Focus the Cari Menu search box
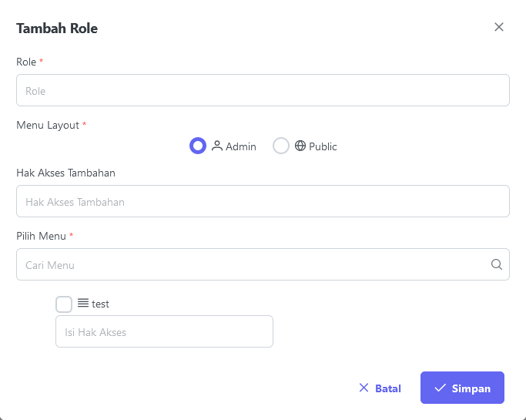Image resolution: width=526 pixels, height=420 pixels. point(263,264)
